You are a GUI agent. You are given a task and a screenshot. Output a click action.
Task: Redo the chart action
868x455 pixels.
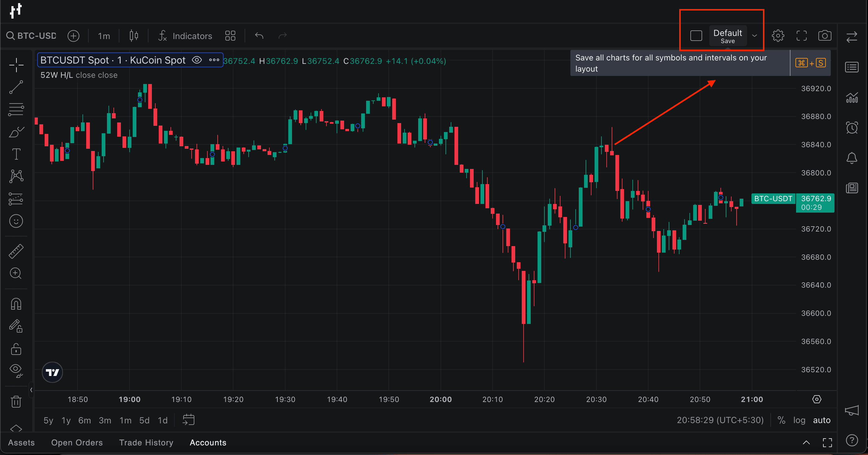click(282, 36)
